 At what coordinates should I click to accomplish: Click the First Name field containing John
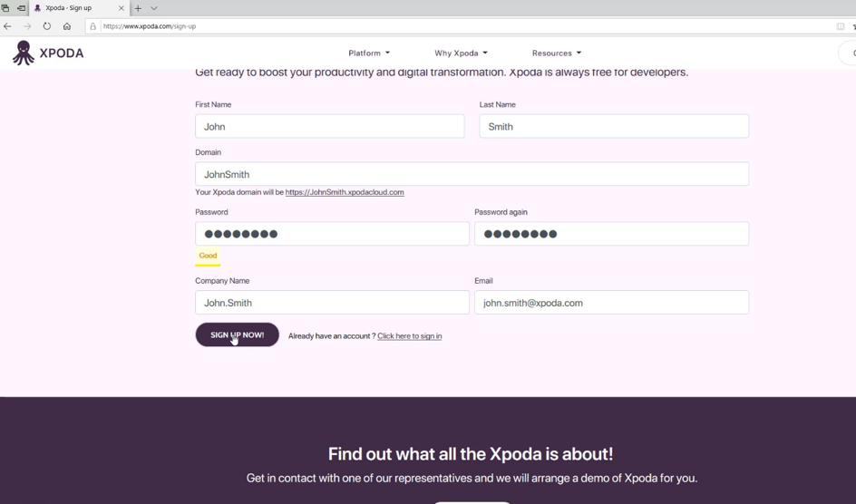330,127
